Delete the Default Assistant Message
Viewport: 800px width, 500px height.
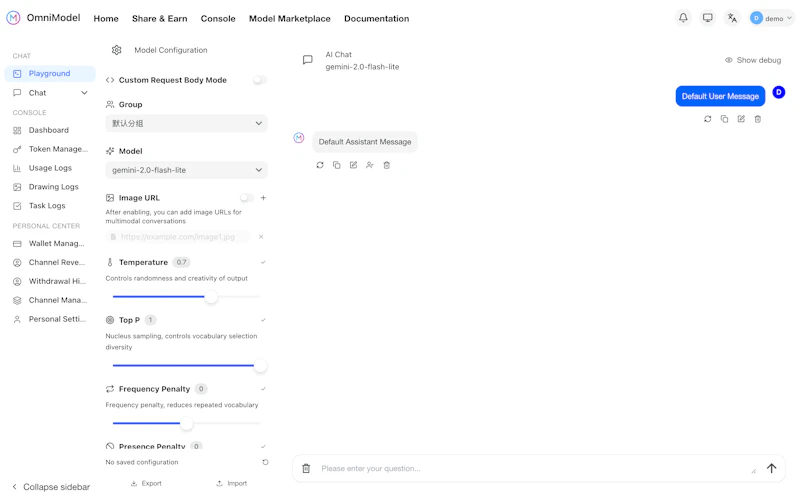387,165
